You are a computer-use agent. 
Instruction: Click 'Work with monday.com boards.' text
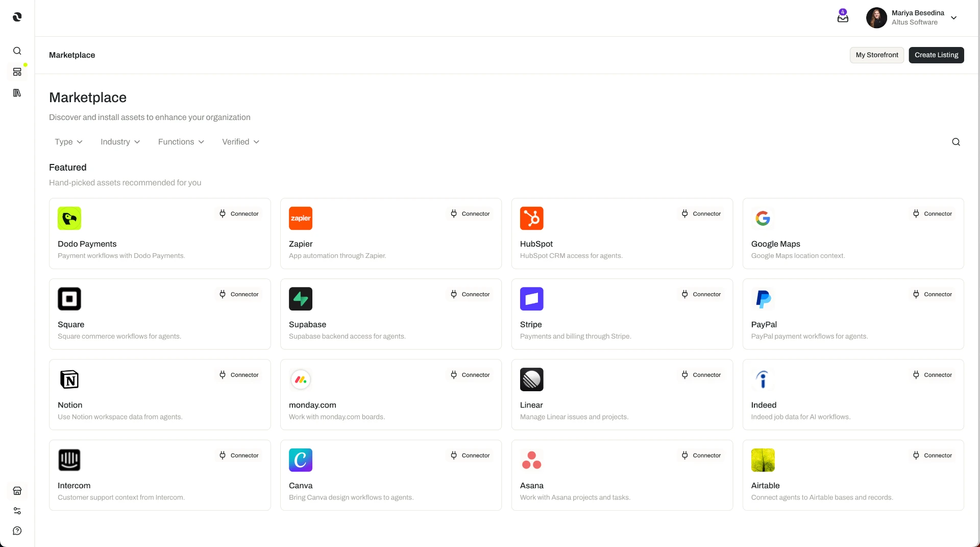(337, 417)
